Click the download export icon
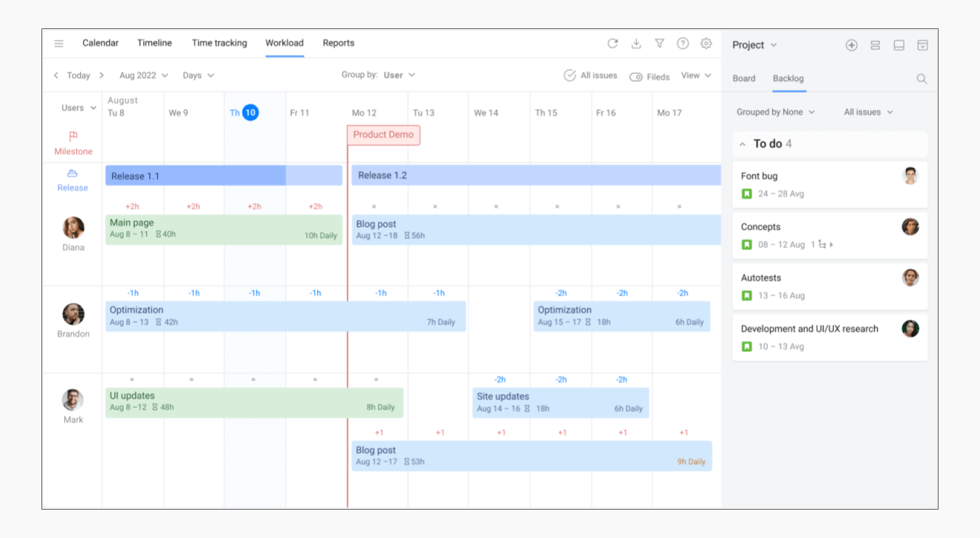This screenshot has width=980, height=538. click(636, 44)
